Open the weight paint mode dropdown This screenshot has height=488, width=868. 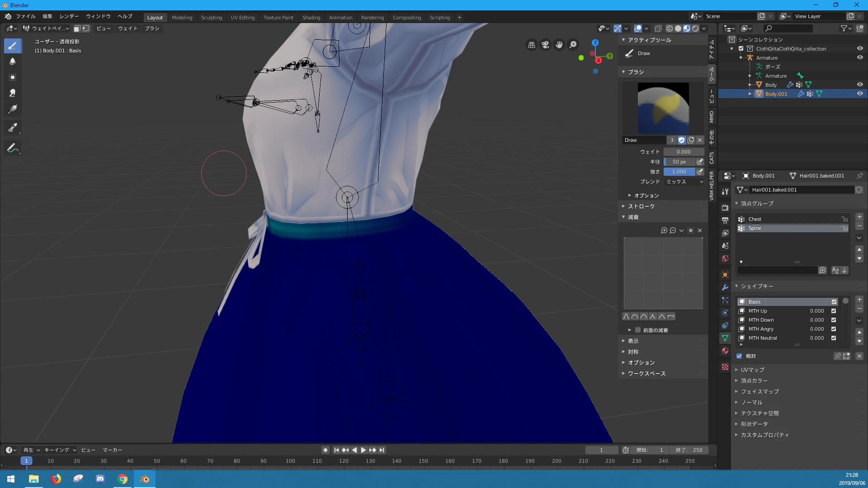[46, 28]
